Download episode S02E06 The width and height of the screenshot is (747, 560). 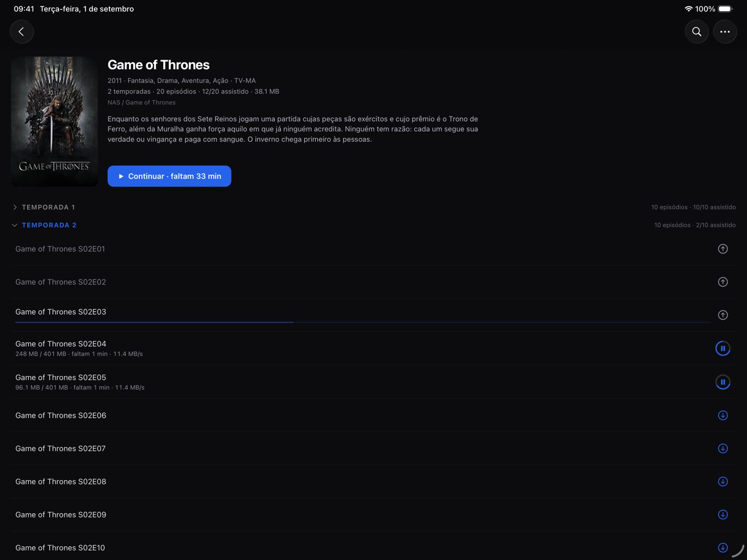[x=723, y=415]
